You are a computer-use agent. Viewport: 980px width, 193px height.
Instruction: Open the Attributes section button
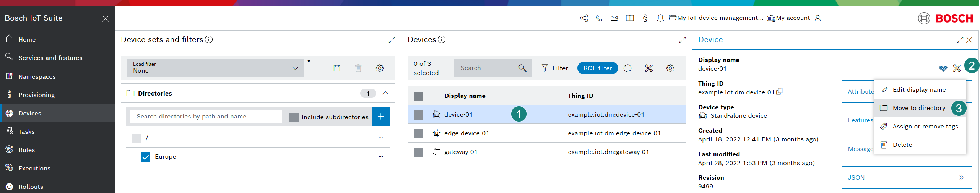coord(858,91)
